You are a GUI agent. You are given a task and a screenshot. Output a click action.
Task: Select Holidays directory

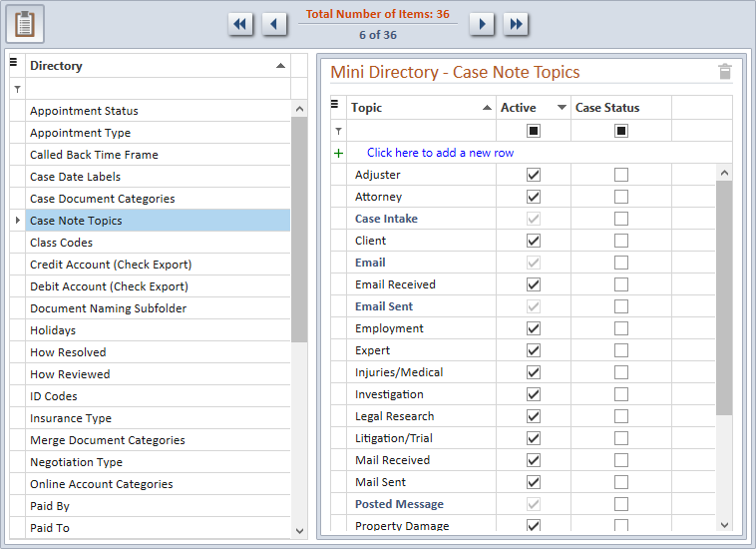point(158,330)
